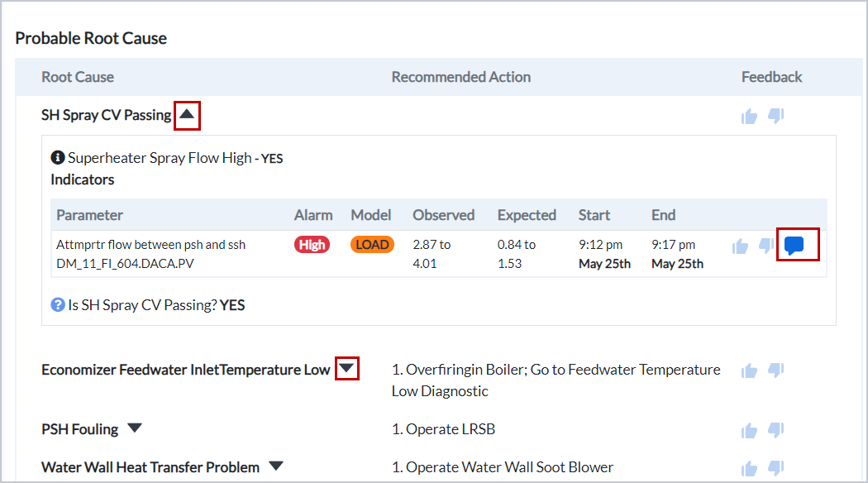Thumbs down Economizer Feedwater Inlet Temperature Low
The image size is (868, 483).
pos(775,371)
